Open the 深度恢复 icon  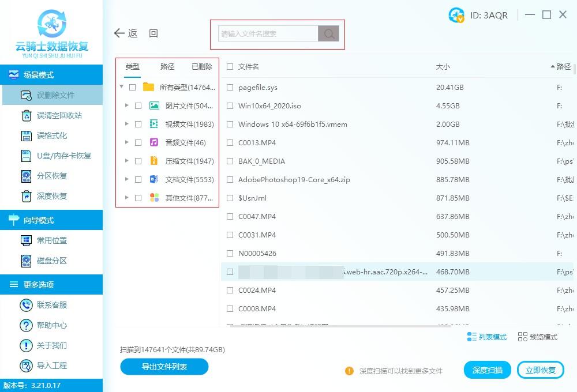[27, 197]
